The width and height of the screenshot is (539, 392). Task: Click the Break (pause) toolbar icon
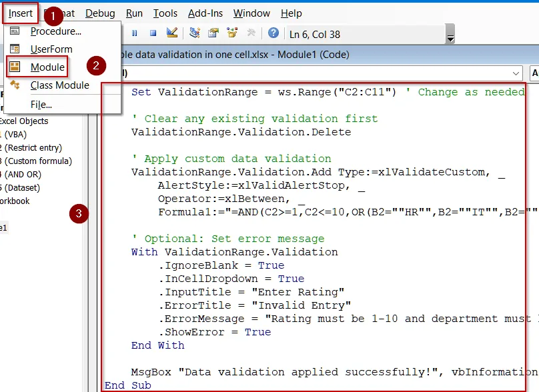coord(134,33)
